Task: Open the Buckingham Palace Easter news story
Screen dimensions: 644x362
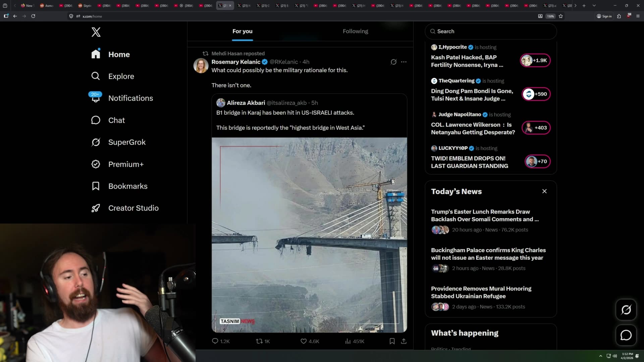Action: tap(488, 254)
